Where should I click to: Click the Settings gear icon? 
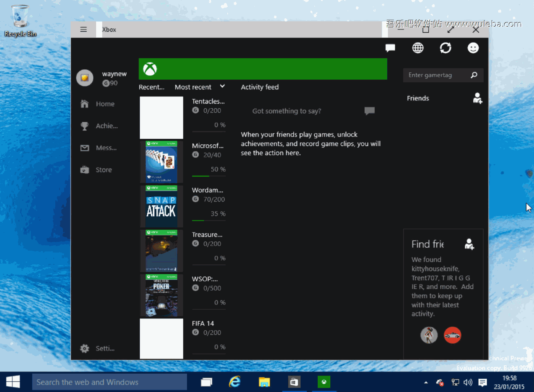point(85,349)
